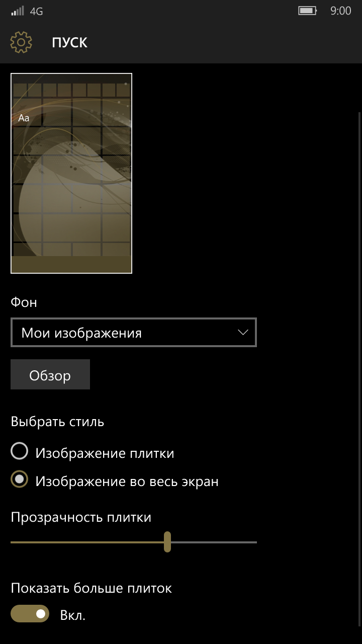Image resolution: width=362 pixels, height=644 pixels.
Task: Select Изображение плитки radio button
Action: coord(19,452)
